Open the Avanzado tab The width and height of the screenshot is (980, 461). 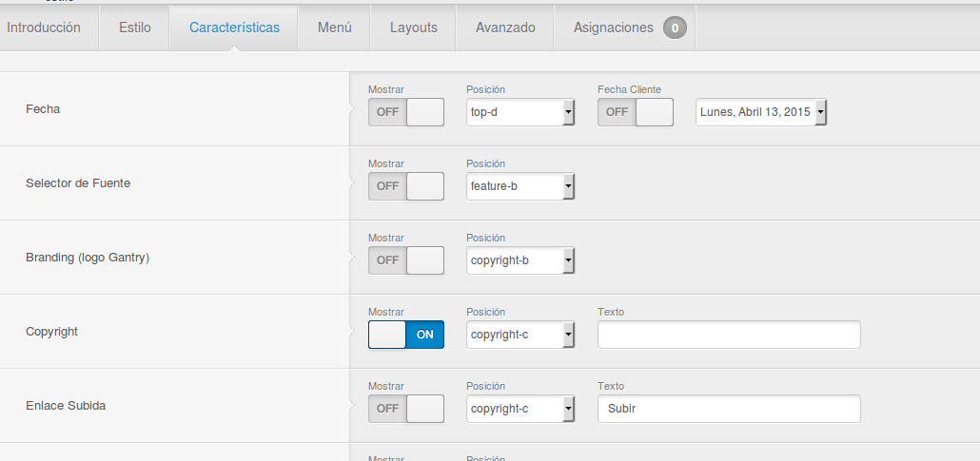[x=505, y=28]
